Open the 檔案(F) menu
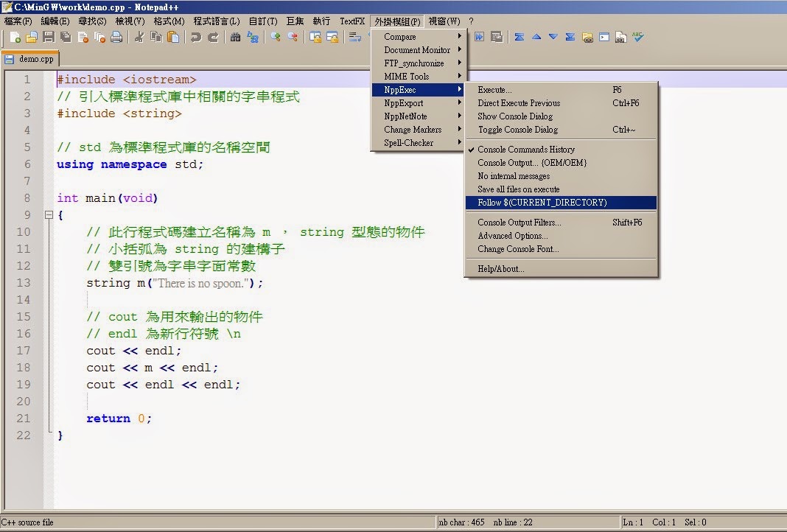This screenshot has height=532, width=787. 18,21
